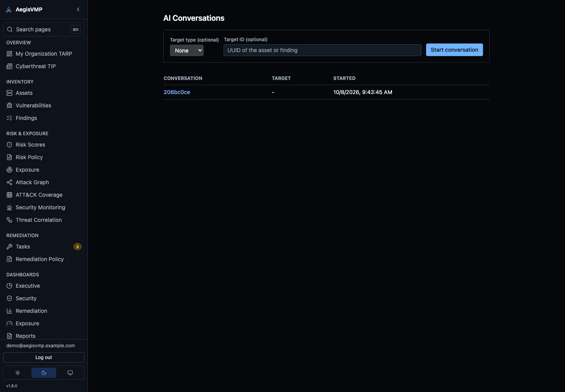The image size is (565, 392).
Task: Click the Exposure radar icon under Risk & Exposure
Action: pyautogui.click(x=9, y=170)
